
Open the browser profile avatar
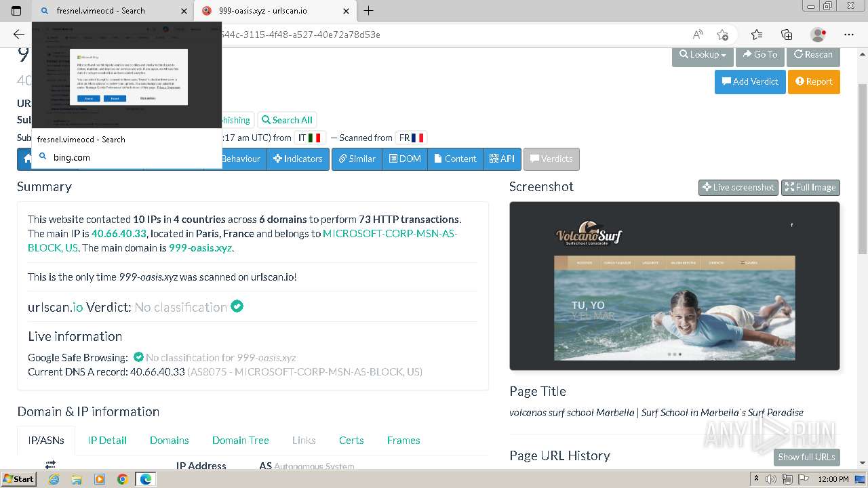(818, 35)
